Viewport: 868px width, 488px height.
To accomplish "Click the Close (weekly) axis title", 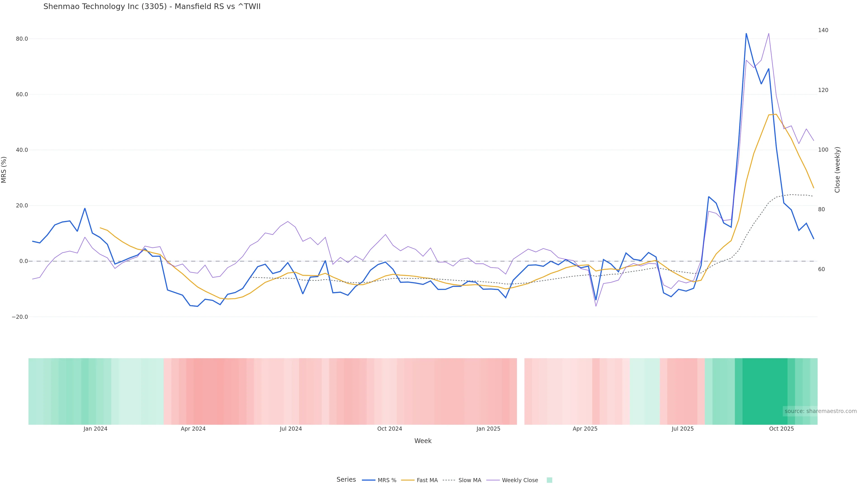I will pos(837,170).
